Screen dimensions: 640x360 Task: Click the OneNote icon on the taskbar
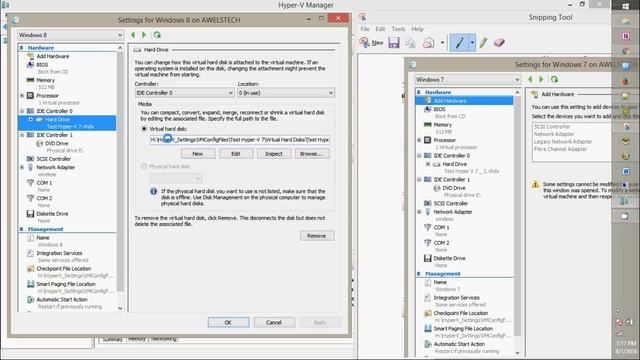pyautogui.click(x=626, y=36)
